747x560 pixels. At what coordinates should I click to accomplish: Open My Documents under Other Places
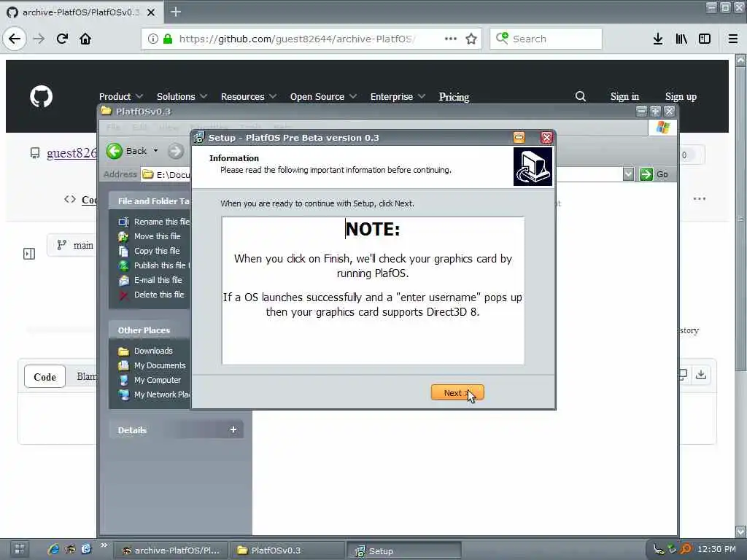coord(160,365)
